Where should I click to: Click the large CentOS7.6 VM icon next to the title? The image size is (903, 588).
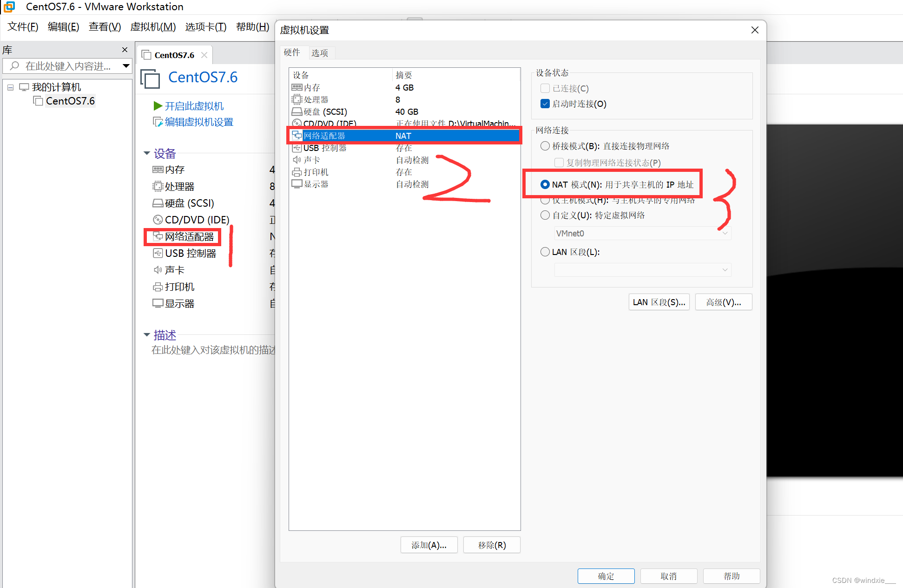point(150,78)
